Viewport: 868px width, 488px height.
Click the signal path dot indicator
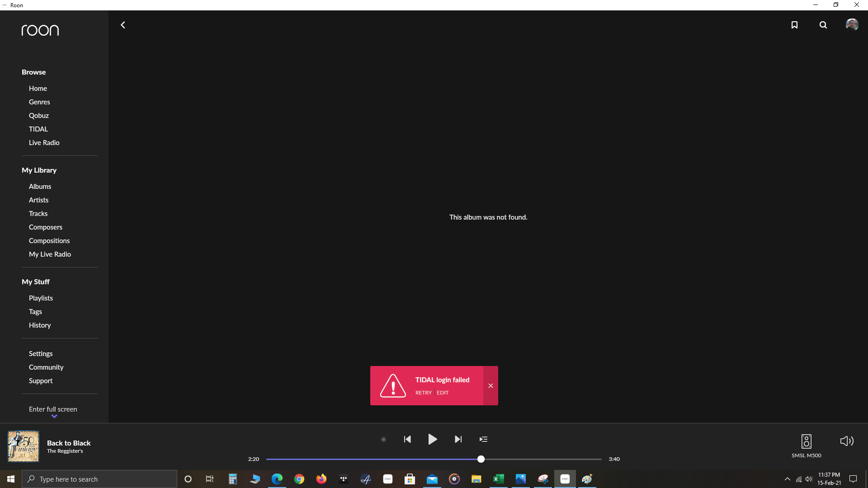[383, 439]
